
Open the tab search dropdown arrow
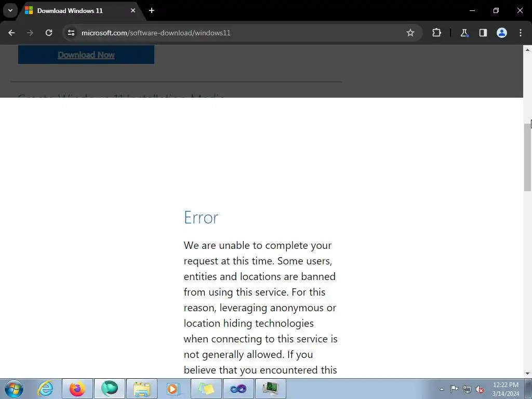(x=10, y=10)
